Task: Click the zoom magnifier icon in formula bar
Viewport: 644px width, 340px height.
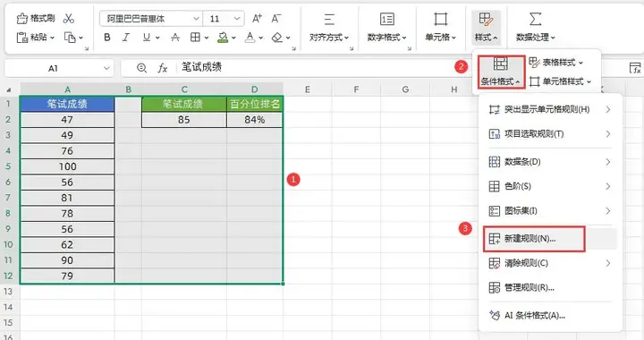Action: 141,68
